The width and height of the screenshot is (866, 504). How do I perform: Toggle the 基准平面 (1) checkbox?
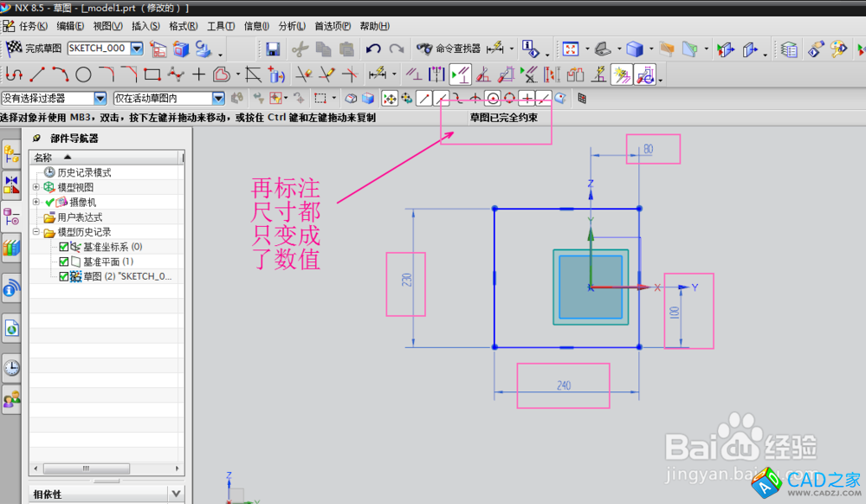click(64, 262)
